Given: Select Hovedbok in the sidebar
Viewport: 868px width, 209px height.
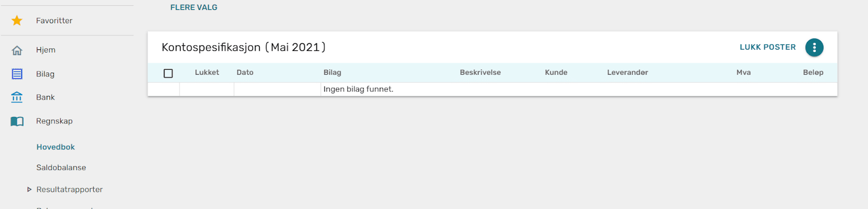Looking at the screenshot, I should coord(55,147).
